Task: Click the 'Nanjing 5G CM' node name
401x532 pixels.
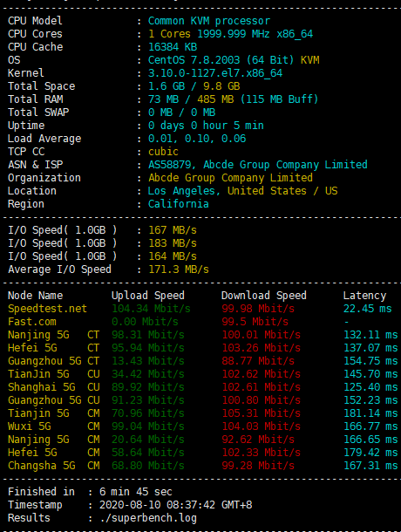Action: (53, 440)
